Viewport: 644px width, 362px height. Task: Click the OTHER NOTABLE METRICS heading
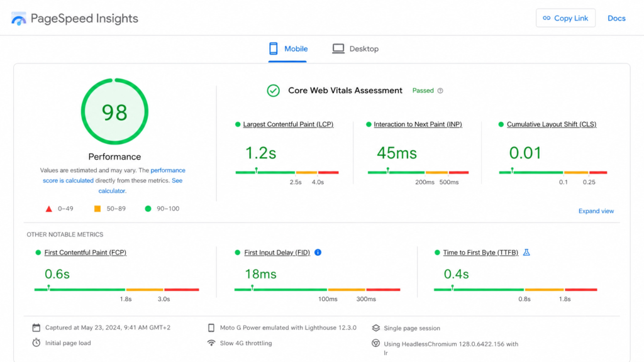tap(65, 234)
